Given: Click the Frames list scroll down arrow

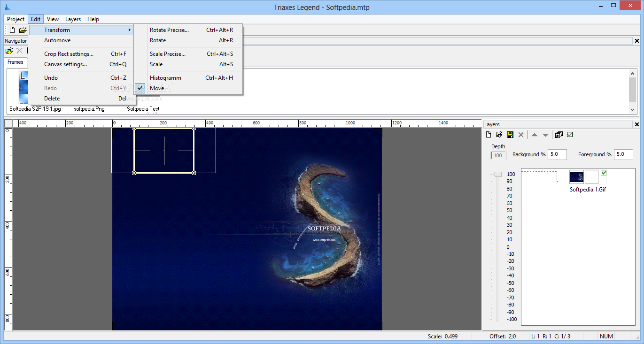Looking at the screenshot, I should click(632, 109).
